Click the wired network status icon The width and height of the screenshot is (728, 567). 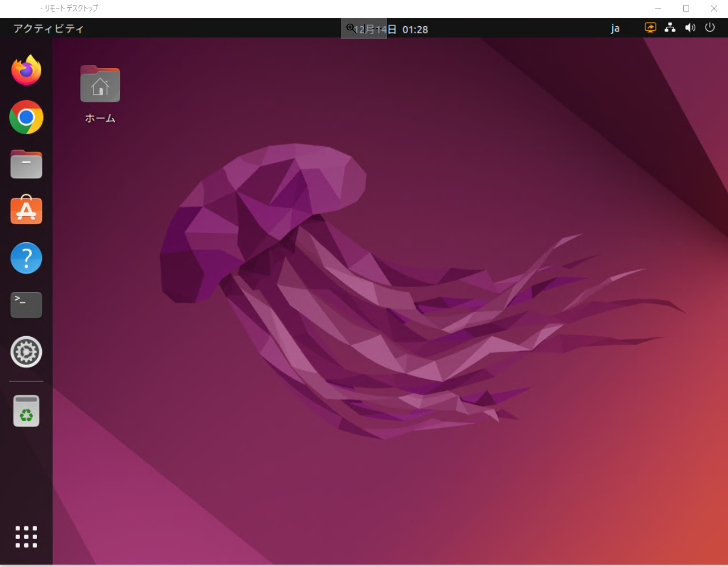(670, 28)
